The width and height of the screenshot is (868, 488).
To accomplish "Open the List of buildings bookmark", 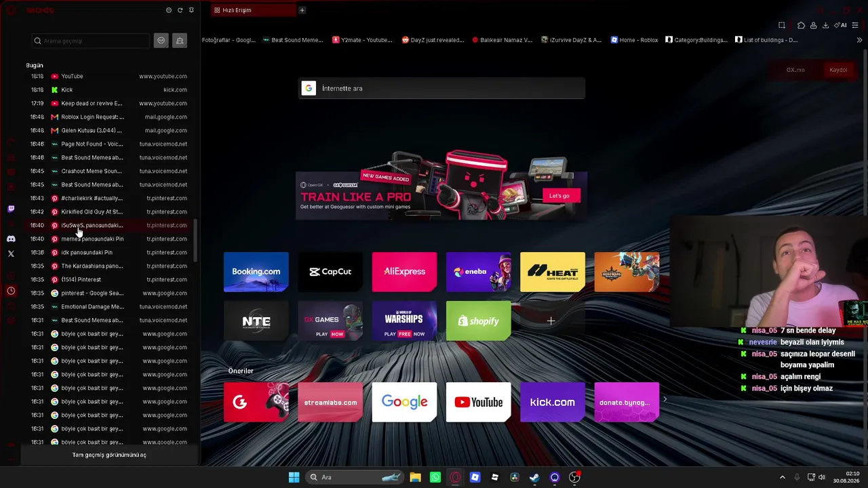I will [x=766, y=40].
